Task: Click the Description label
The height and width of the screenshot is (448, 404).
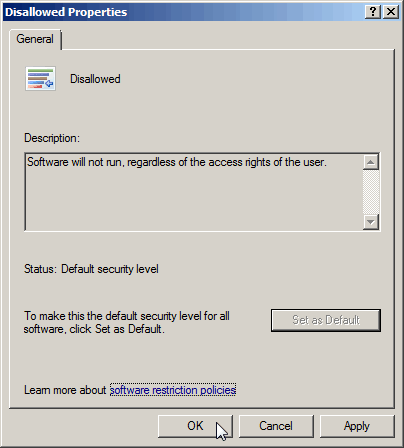Action: pyautogui.click(x=52, y=138)
